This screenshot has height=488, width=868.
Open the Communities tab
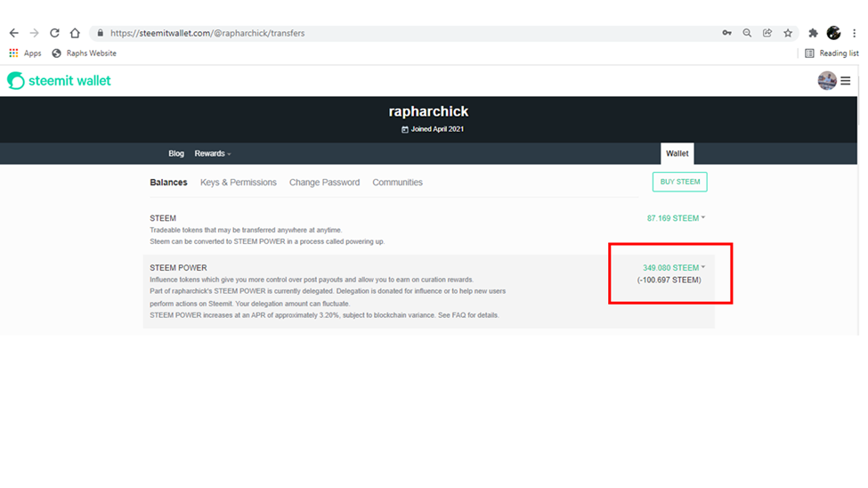click(397, 183)
